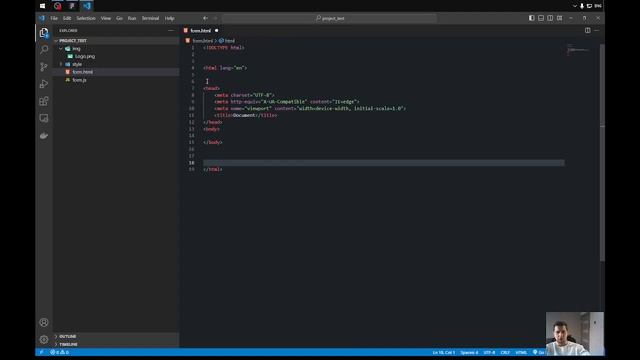Click the Go Live status bar item
This screenshot has height=360, width=640.
click(x=539, y=352)
